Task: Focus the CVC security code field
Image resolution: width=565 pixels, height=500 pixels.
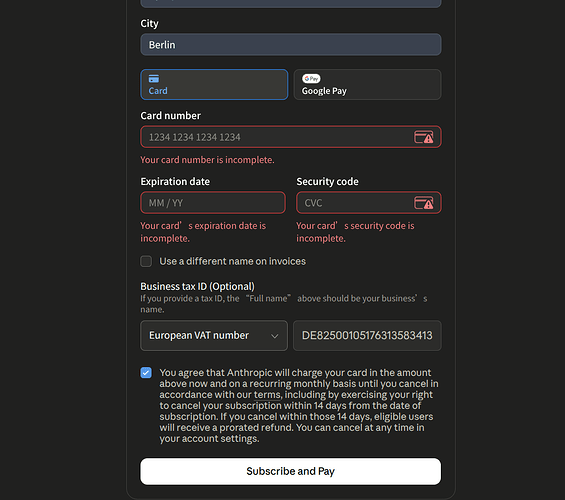Action: click(x=369, y=203)
